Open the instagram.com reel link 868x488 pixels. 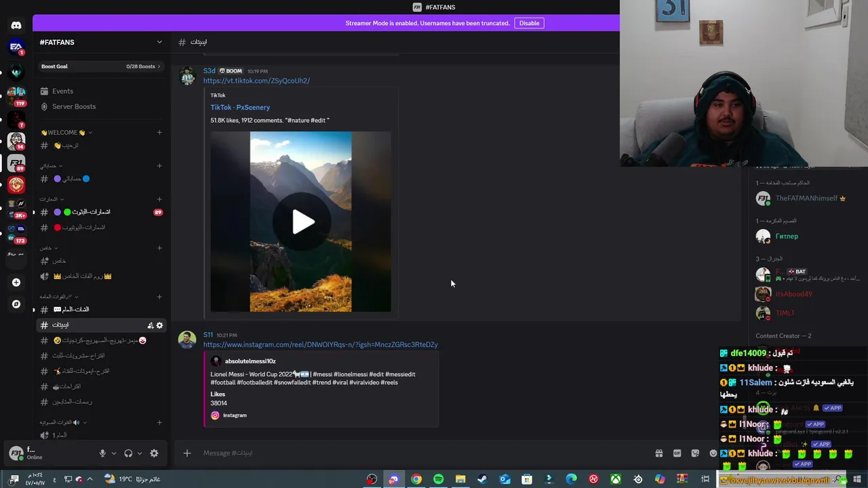click(x=320, y=344)
